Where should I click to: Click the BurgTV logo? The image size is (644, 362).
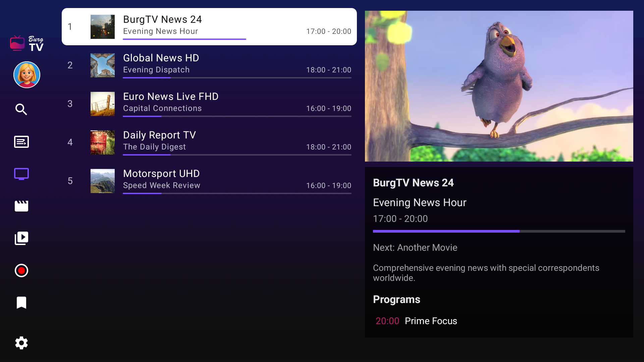tap(27, 43)
